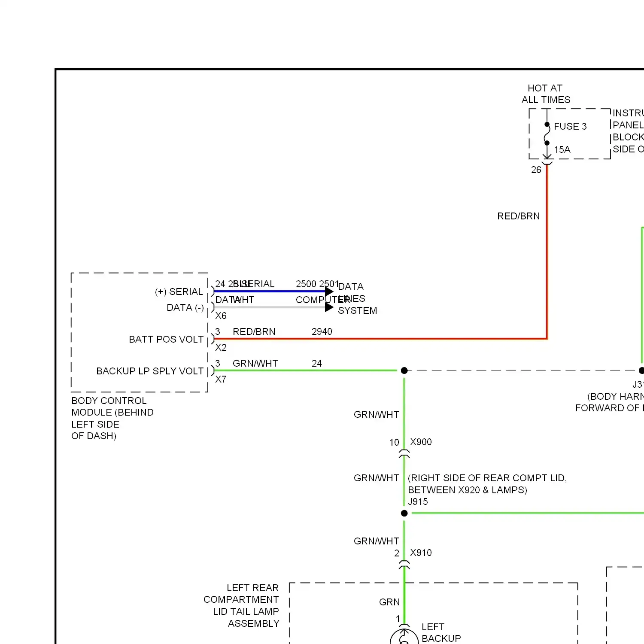Image resolution: width=644 pixels, height=644 pixels.
Task: Click '(BODY HARN' label at right edge
Action: (615, 396)
